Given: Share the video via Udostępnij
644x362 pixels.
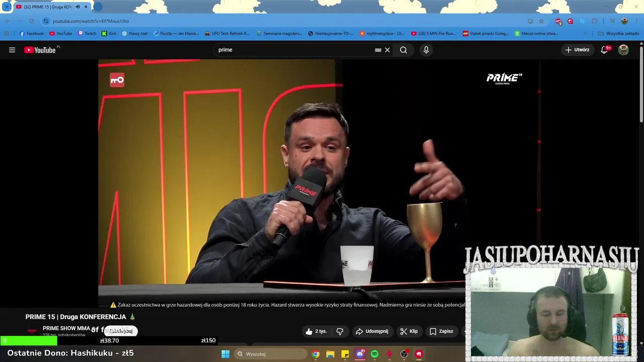Looking at the screenshot, I should (x=372, y=331).
